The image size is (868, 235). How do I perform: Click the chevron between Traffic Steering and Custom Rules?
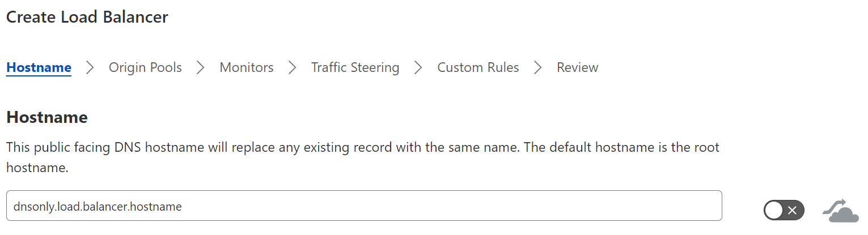(418, 68)
